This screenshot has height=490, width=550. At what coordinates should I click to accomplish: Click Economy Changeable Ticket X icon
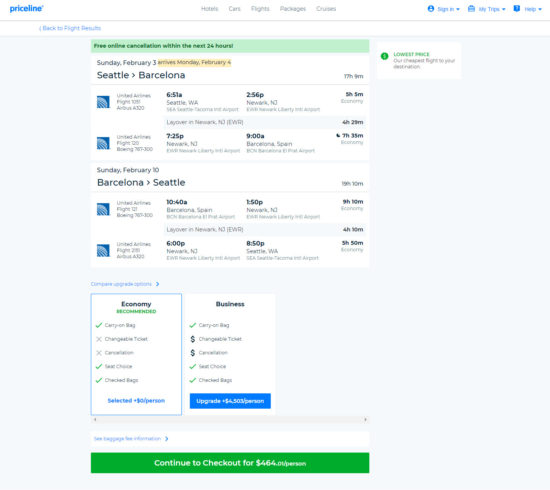point(99,339)
